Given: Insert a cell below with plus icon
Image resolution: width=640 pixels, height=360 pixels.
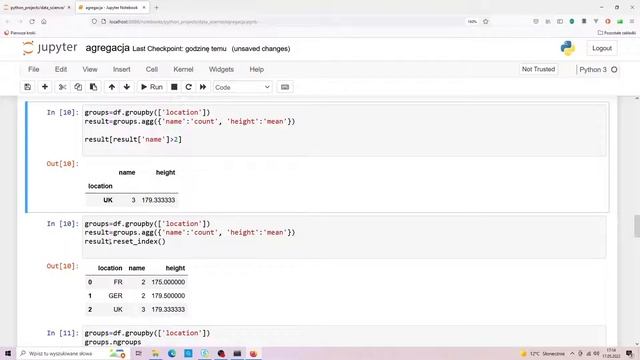Looking at the screenshot, I should point(45,87).
